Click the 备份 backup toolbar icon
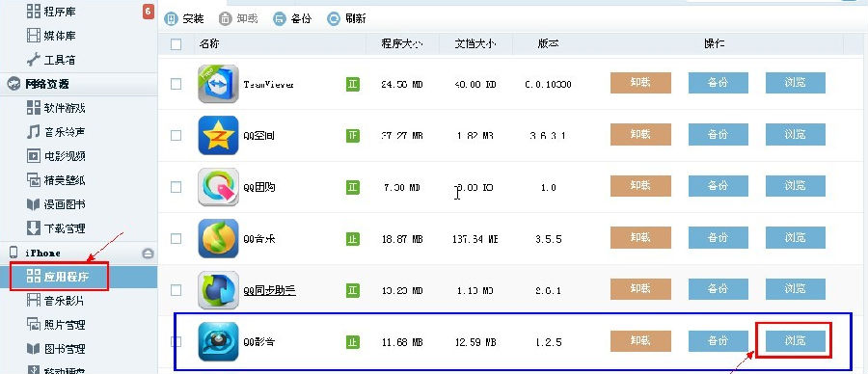The image size is (868, 374). [280, 19]
